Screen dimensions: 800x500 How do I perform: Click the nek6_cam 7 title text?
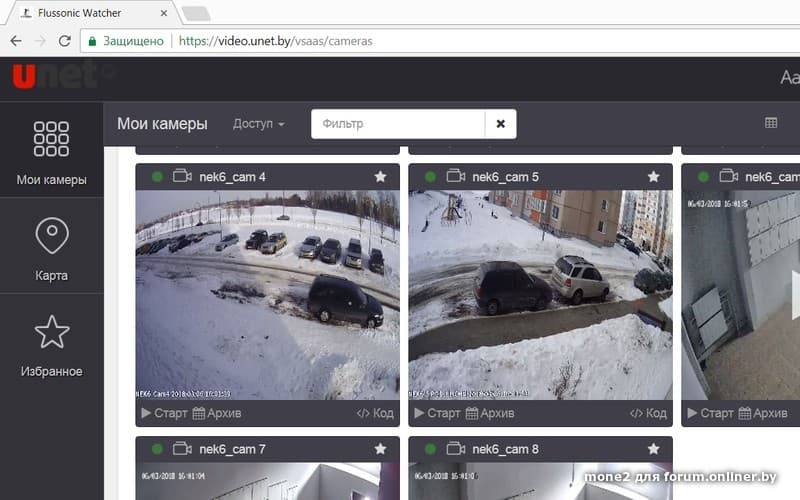point(232,449)
